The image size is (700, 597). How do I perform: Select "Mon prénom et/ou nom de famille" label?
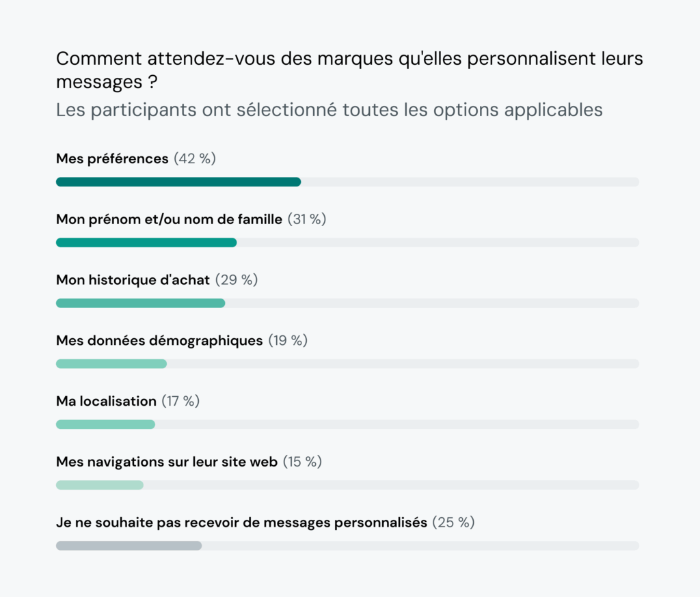pyautogui.click(x=169, y=219)
